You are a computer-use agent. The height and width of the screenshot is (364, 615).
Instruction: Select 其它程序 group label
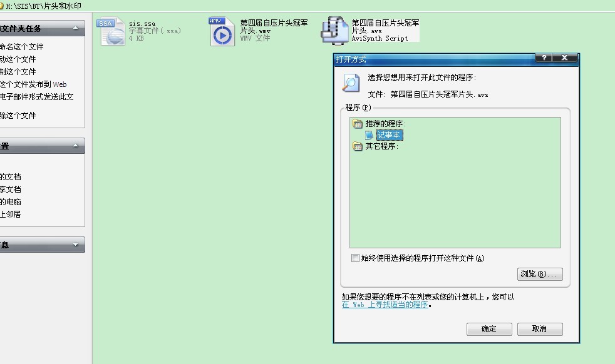[x=381, y=146]
